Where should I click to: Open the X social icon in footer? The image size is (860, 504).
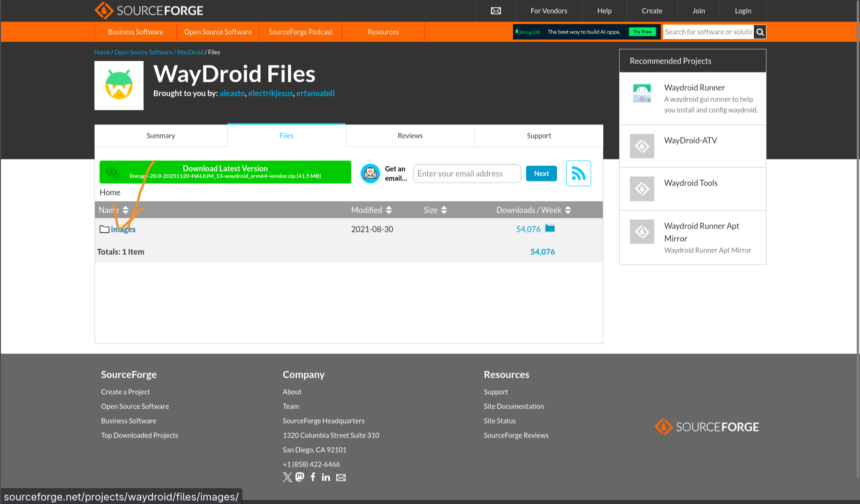[287, 477]
